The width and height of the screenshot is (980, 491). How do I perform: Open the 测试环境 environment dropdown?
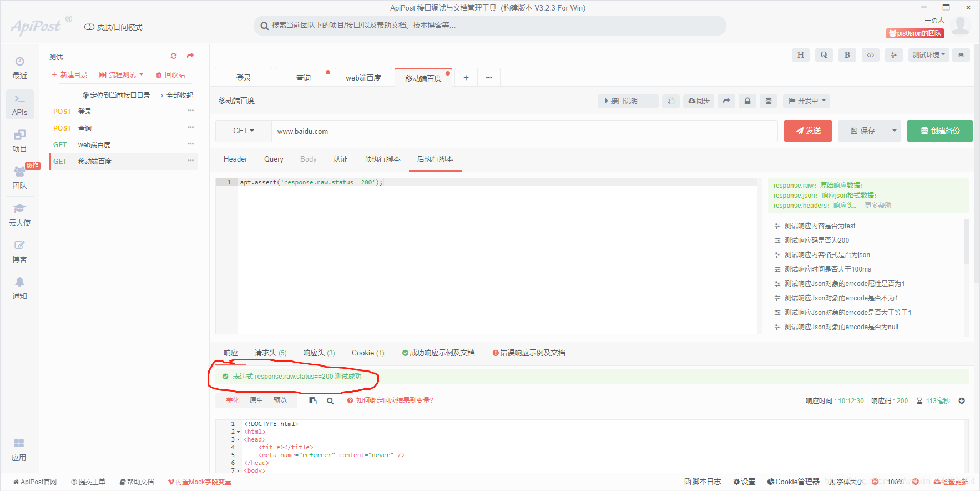click(x=929, y=55)
